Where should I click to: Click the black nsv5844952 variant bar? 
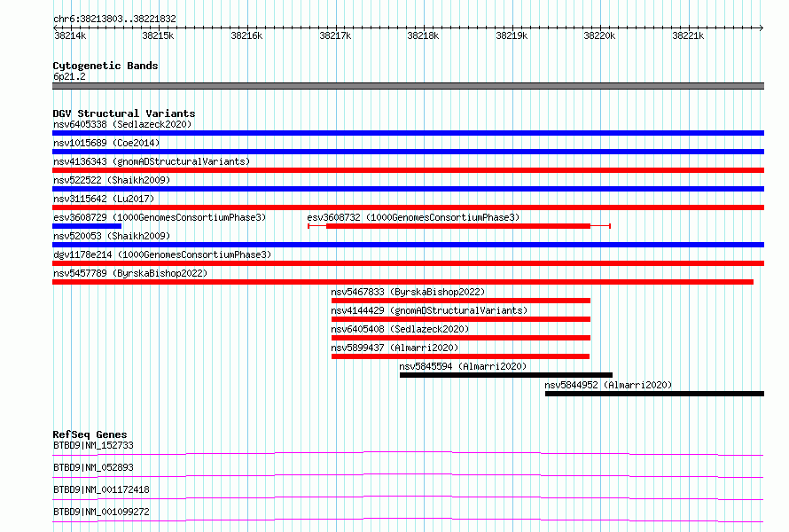click(654, 394)
